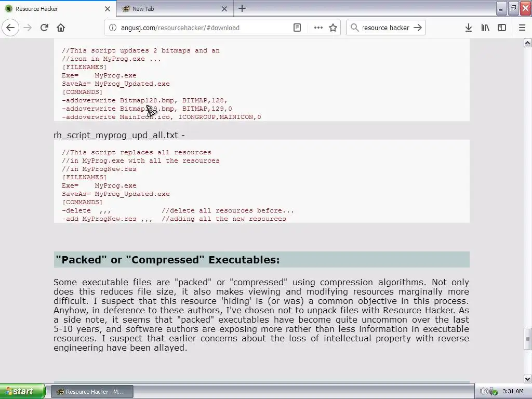Open the downloads panel
The width and height of the screenshot is (532, 399).
469,28
